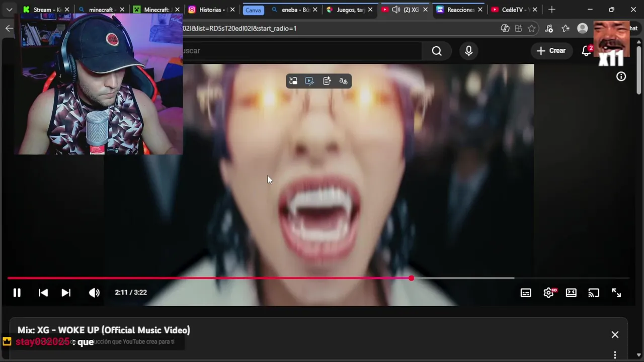644x362 pixels.
Task: Click the Mix: XG - WOKE UP title
Action: tap(104, 330)
